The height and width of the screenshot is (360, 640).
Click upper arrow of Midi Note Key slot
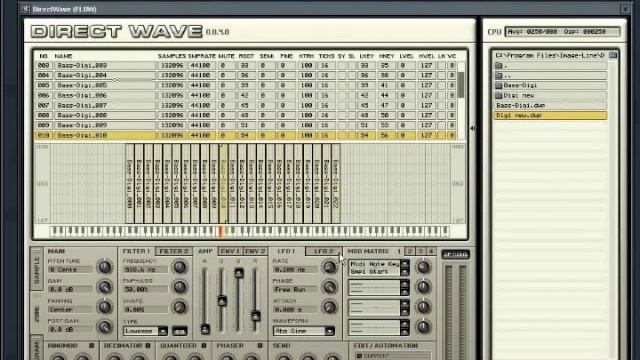pyautogui.click(x=404, y=264)
